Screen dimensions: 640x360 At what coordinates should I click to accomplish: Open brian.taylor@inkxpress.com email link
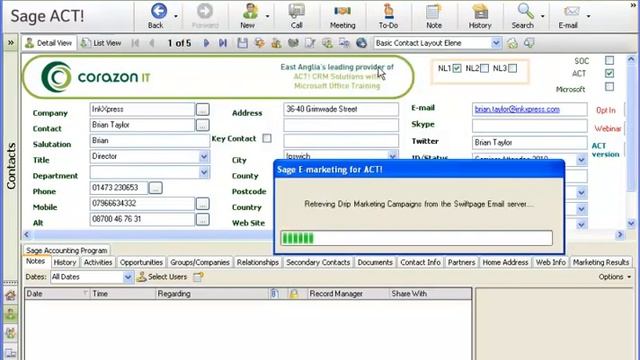[x=517, y=109]
